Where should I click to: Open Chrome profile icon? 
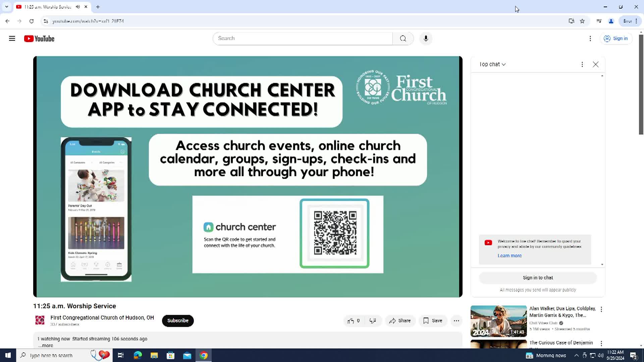611,21
